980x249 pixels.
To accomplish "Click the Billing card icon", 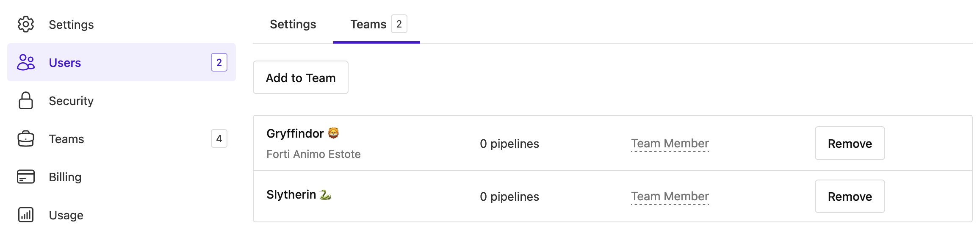I will [26, 177].
